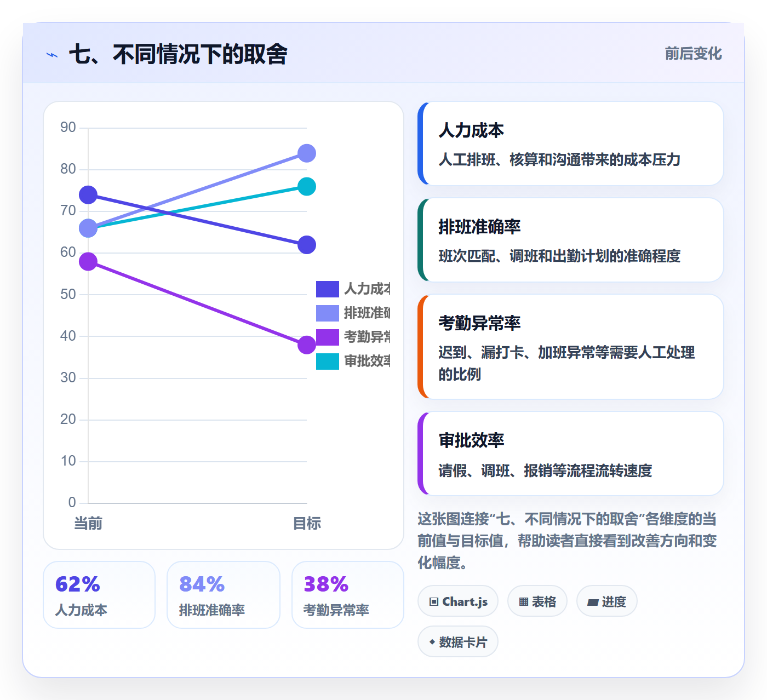767x700 pixels.
Task: Click the 考勤异常率 target point at 38
Action: (307, 345)
